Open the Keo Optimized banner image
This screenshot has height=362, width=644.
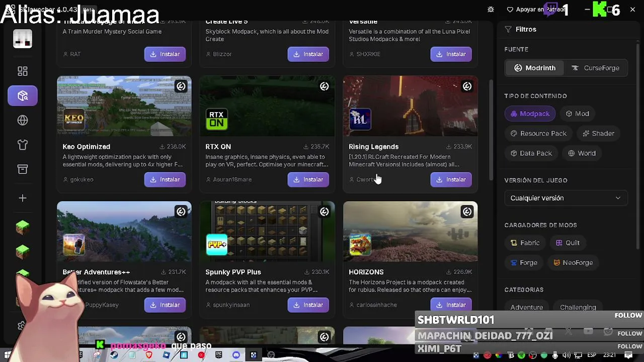pyautogui.click(x=124, y=106)
